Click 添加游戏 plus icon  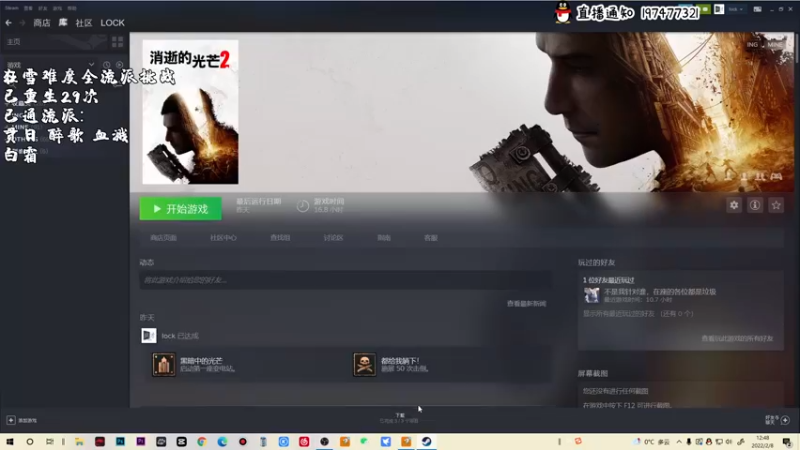click(x=11, y=420)
